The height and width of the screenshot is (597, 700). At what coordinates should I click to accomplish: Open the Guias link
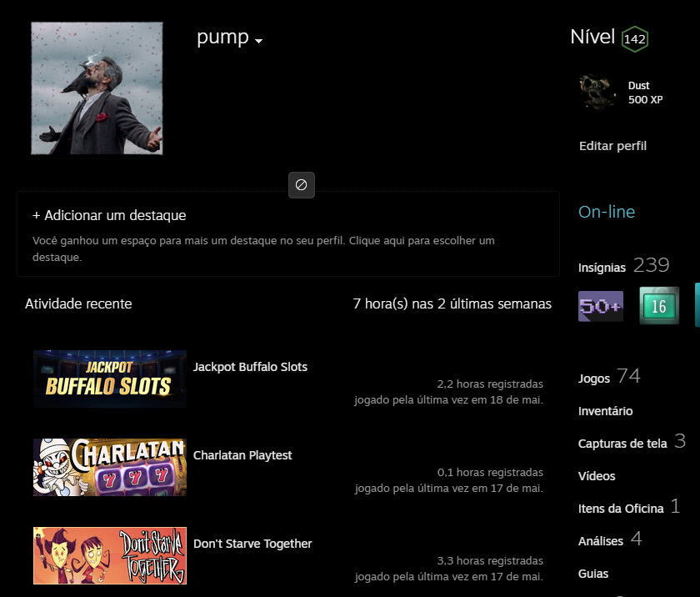pos(592,574)
